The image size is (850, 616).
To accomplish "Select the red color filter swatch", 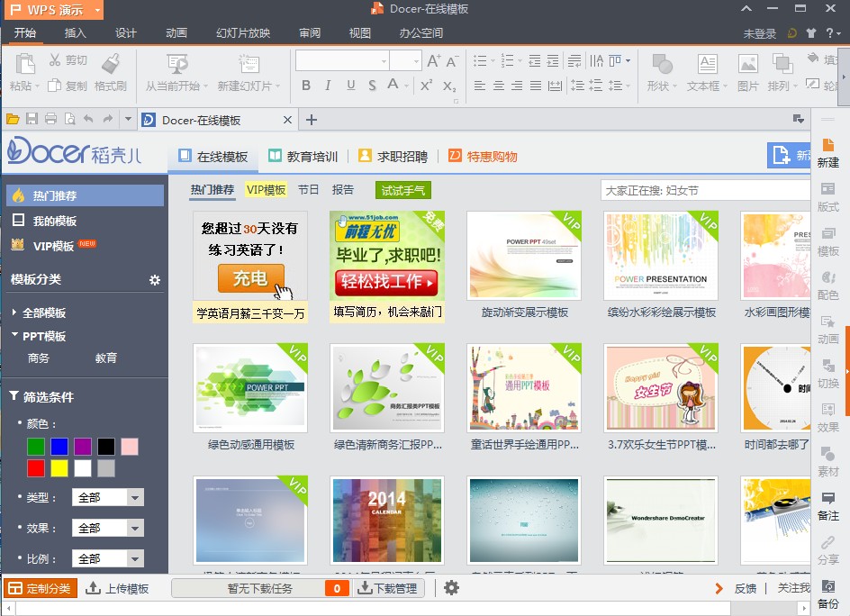I will [x=36, y=468].
